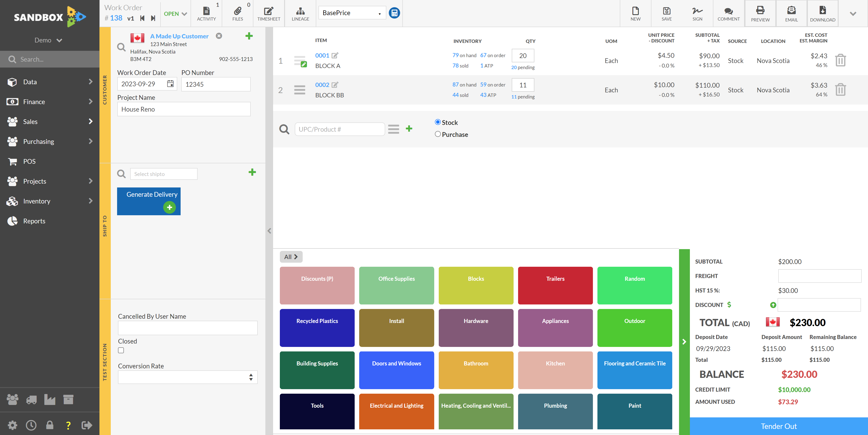The image size is (868, 435).
Task: Select the Trailers category tile
Action: (555, 285)
